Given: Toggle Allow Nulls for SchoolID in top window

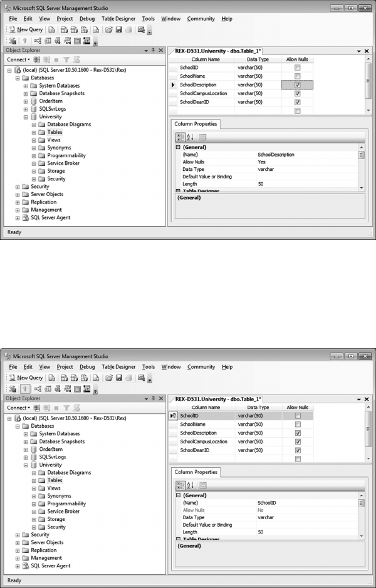Looking at the screenshot, I should click(298, 68).
